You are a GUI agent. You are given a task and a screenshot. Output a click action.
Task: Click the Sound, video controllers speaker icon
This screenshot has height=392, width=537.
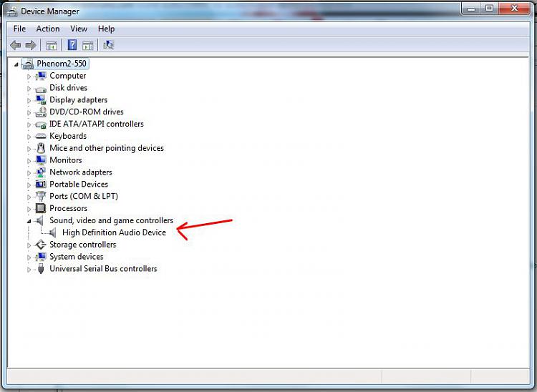pyautogui.click(x=40, y=220)
